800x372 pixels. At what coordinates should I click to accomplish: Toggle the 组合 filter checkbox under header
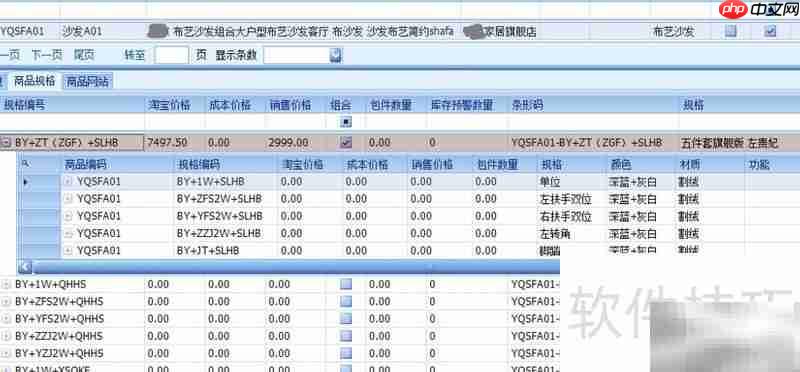pos(347,122)
